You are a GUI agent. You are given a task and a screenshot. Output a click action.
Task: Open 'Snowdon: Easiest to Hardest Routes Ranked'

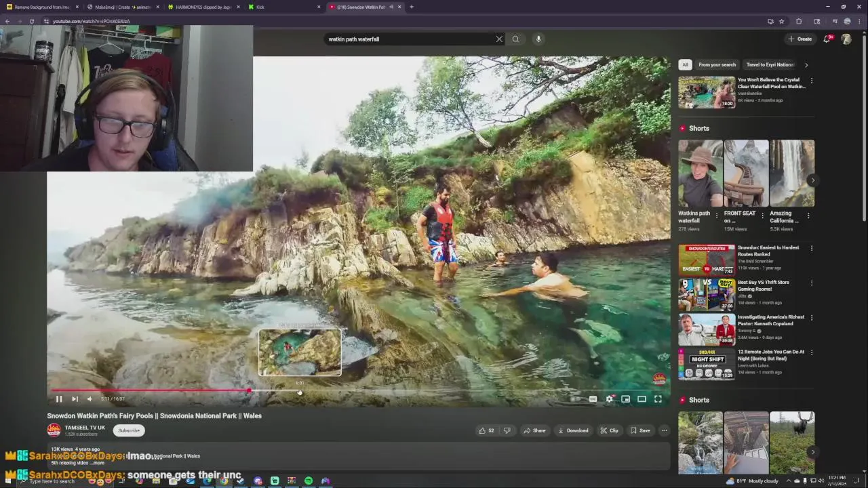(x=768, y=251)
